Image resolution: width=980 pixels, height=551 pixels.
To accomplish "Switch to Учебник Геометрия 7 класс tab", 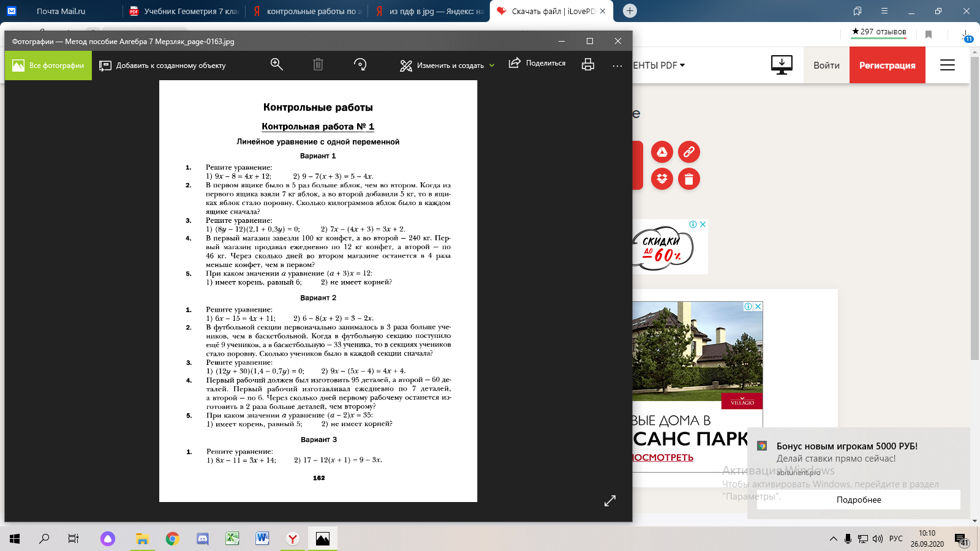I will click(x=184, y=11).
